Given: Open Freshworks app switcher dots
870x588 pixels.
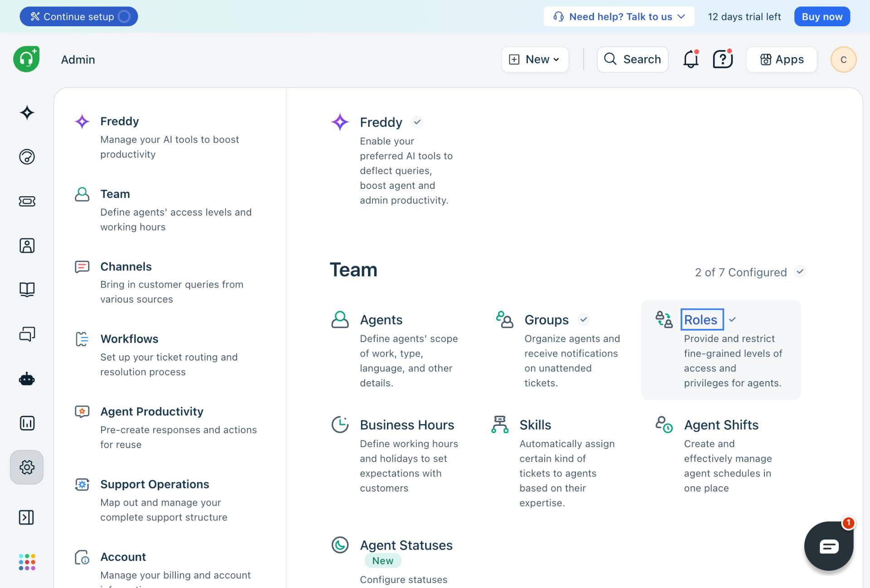Looking at the screenshot, I should [27, 562].
